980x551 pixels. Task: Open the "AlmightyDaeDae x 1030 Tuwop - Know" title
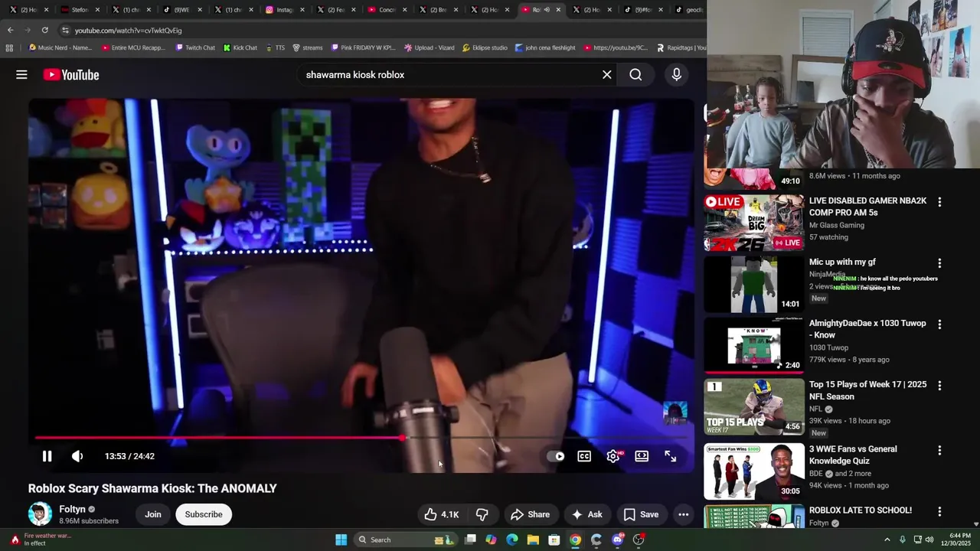[867, 329]
